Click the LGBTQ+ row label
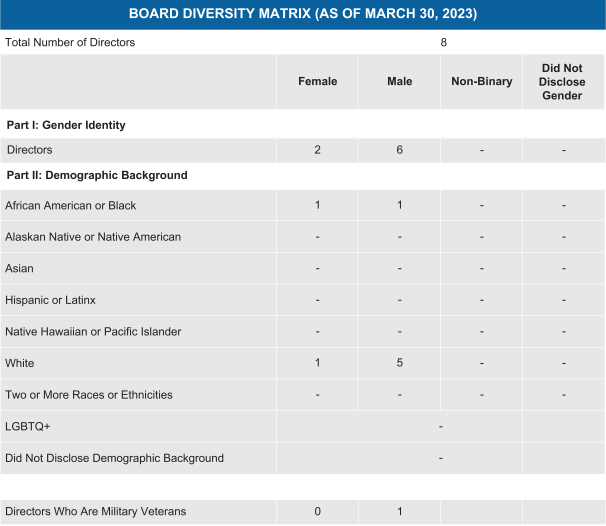 click(28, 427)
